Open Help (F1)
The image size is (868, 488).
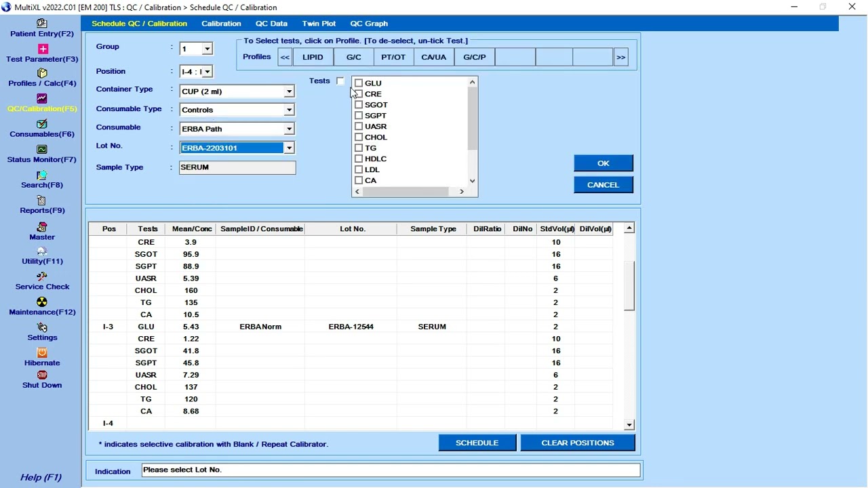click(41, 477)
